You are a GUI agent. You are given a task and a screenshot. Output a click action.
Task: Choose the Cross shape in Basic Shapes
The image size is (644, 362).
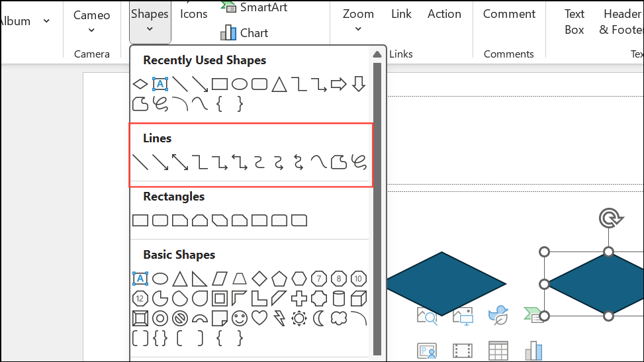[299, 298]
